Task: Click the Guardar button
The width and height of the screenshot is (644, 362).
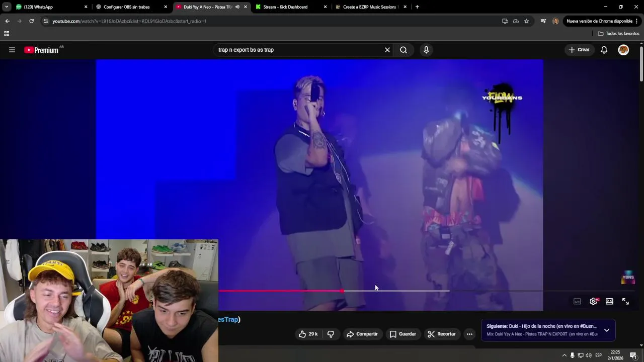Action: (x=403, y=334)
